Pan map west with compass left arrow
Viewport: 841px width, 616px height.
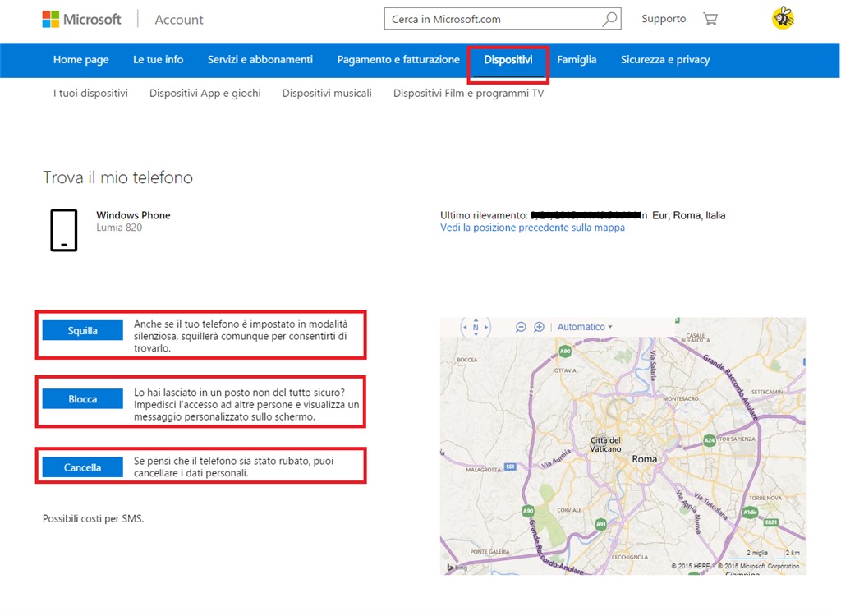[x=465, y=327]
